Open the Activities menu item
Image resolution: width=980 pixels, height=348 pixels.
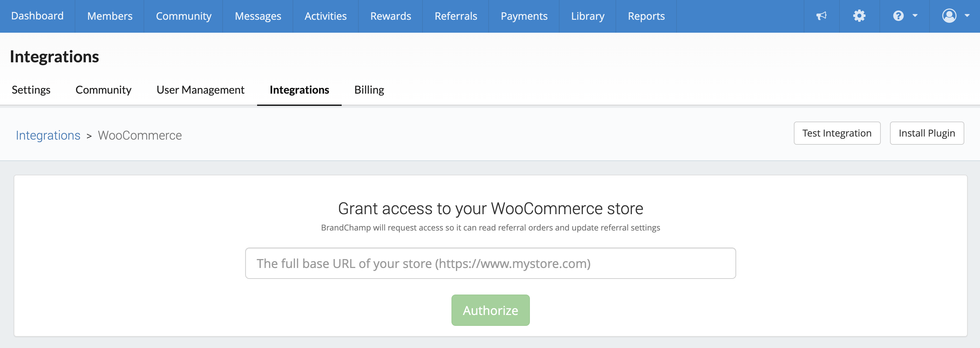point(325,16)
